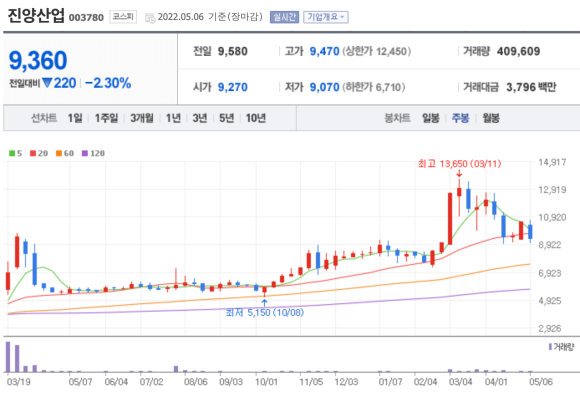
Task: Select the 주봉 weekly candle chart
Action: pos(461,118)
